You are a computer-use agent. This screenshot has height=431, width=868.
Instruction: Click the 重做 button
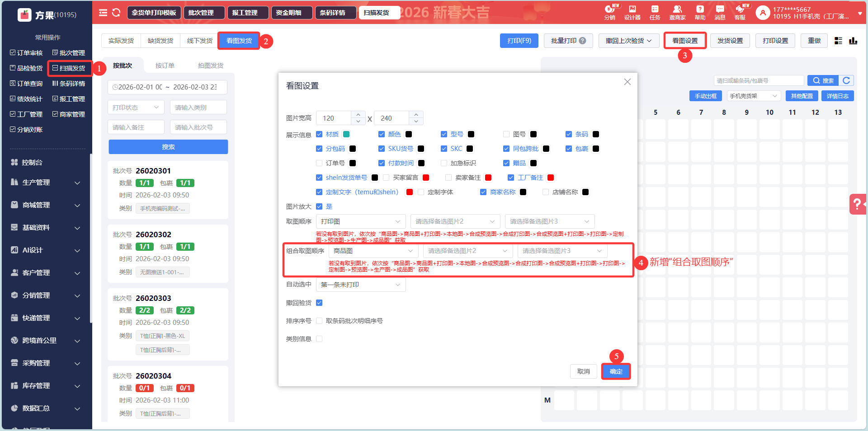[814, 41]
